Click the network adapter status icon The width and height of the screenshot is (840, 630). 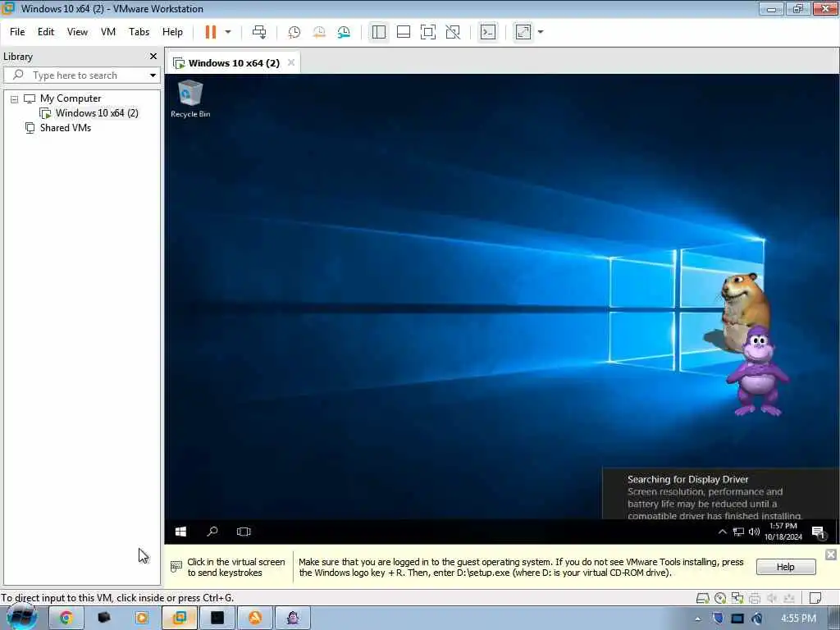pos(737,598)
